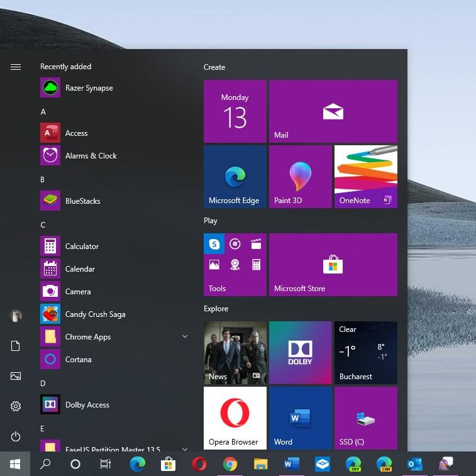This screenshot has height=476, width=476.
Task: Click the Recently added header
Action: click(65, 67)
